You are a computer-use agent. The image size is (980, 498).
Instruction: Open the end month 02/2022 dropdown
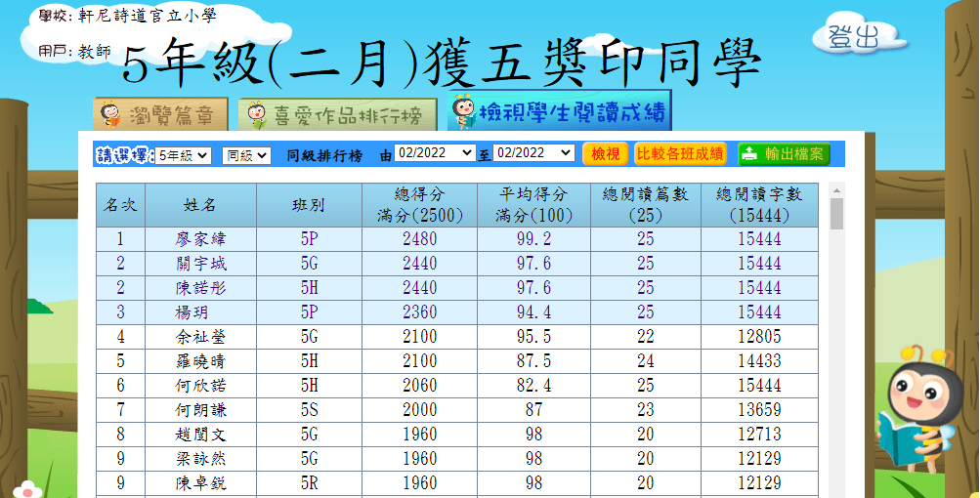[x=534, y=154]
